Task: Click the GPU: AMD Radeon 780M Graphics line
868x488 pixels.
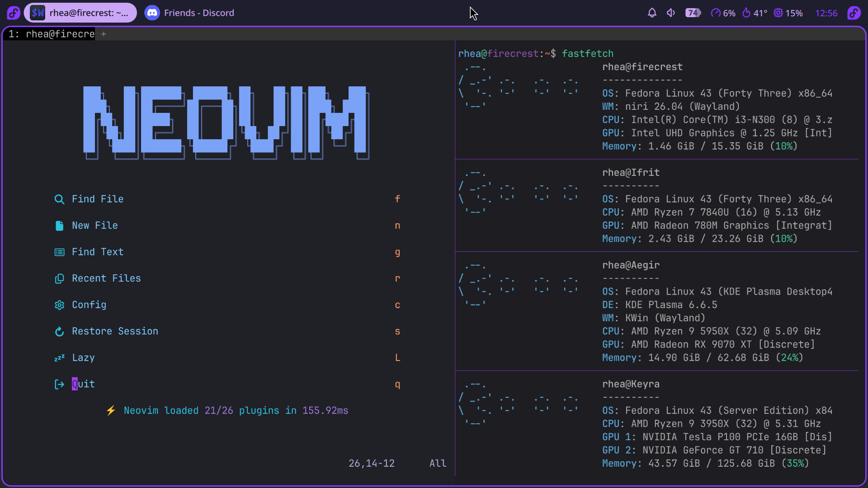Action: pos(717,225)
